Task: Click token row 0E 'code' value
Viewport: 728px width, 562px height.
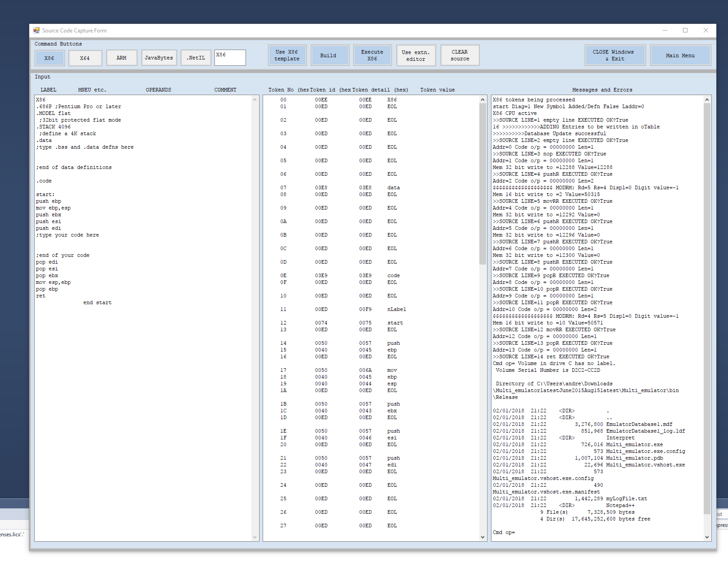Action: click(393, 276)
